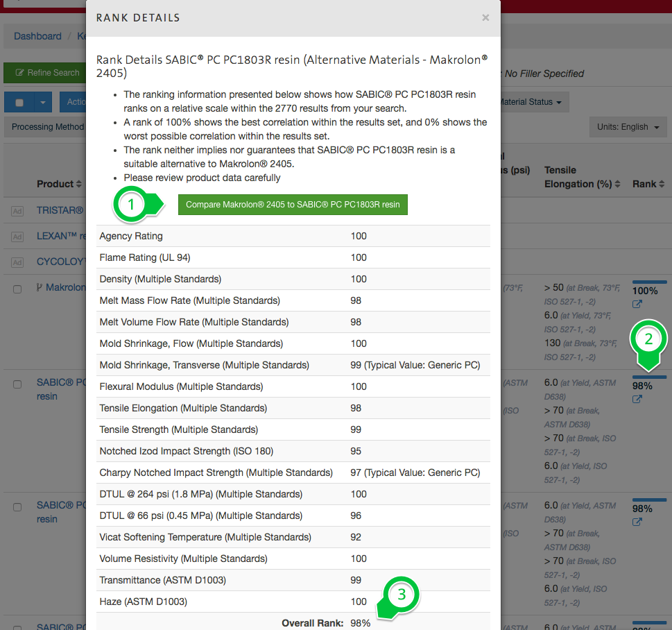This screenshot has height=630, width=672.
Task: Click the Notched Izod value 95
Action: [x=356, y=451]
